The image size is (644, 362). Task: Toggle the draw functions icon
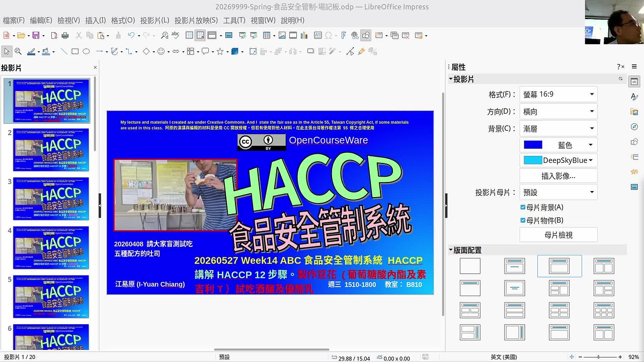pyautogui.click(x=366, y=35)
